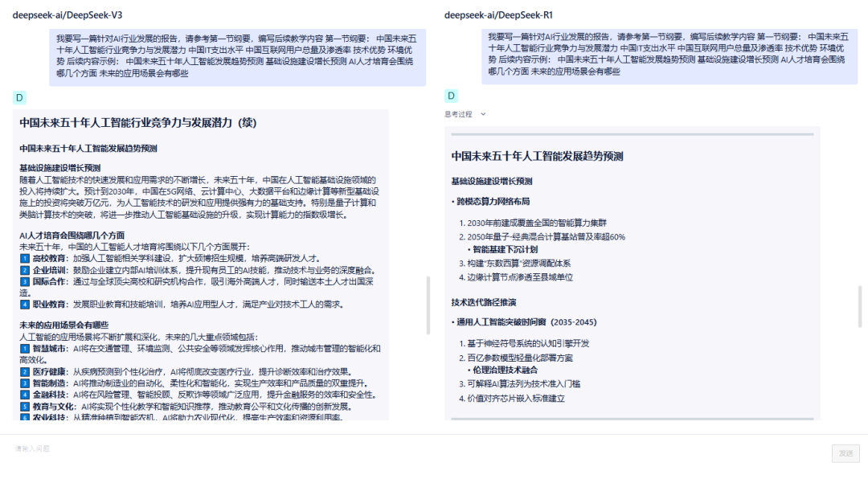This screenshot has width=868, height=479.
Task: Click number 4 badge beside 金融科技
Action: [25, 395]
